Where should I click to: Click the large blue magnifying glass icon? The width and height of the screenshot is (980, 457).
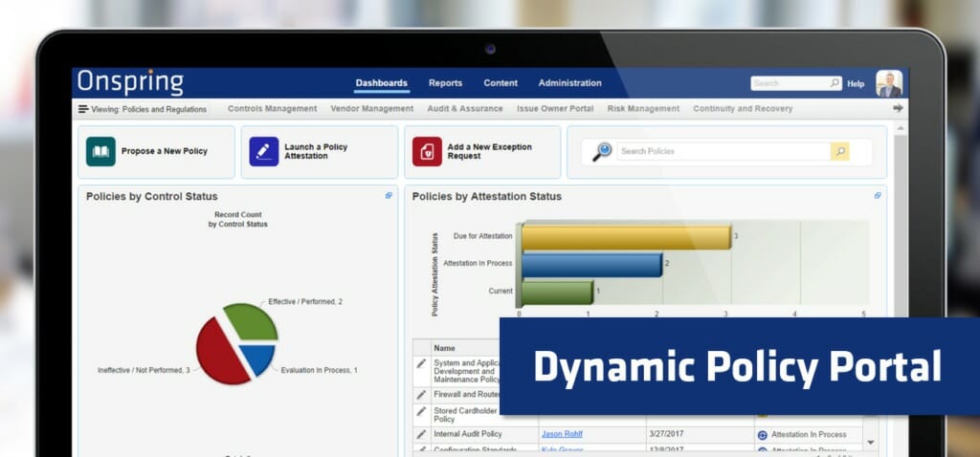point(603,152)
